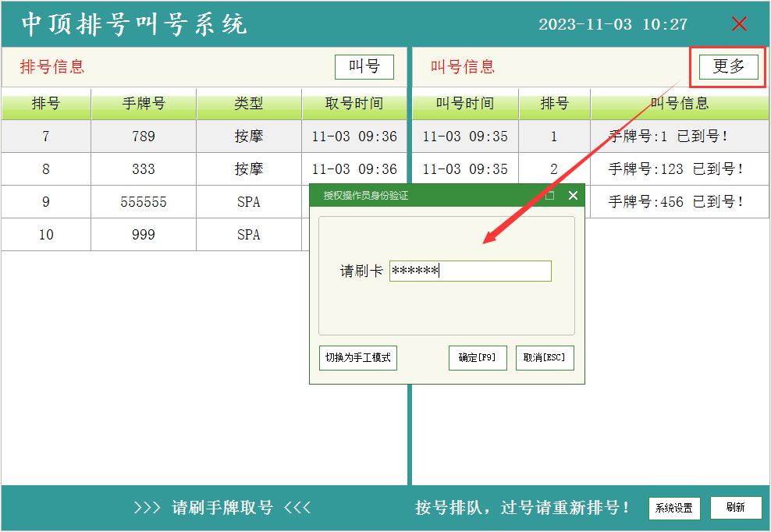
Task: Click queue number 10 cell
Action: click(x=46, y=235)
